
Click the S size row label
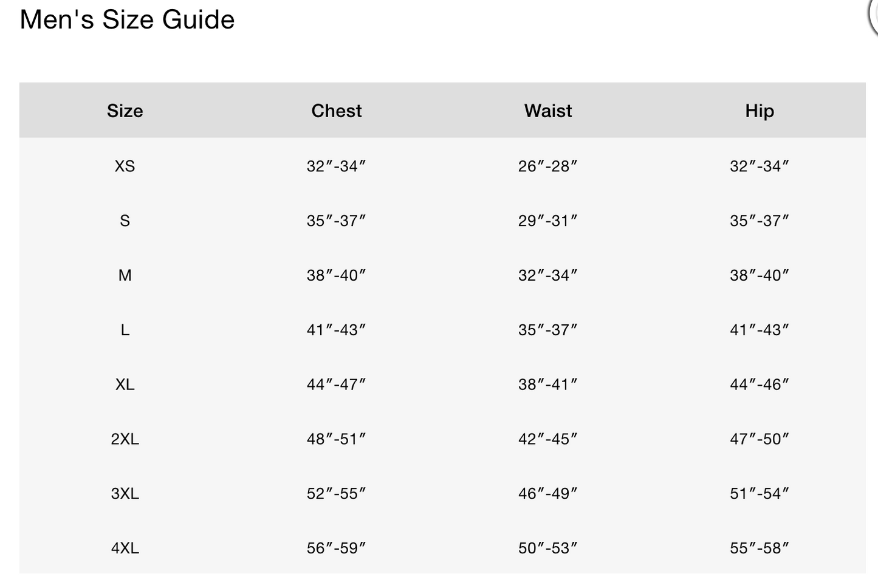coord(125,220)
